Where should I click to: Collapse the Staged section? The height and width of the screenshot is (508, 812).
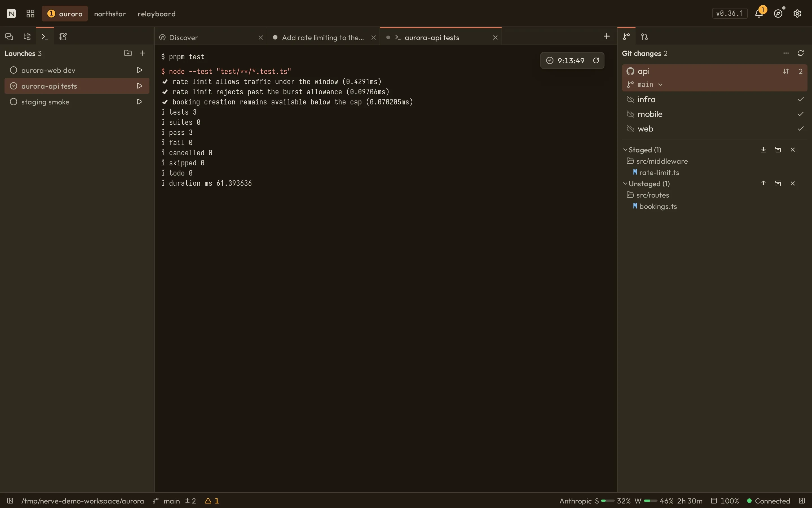pos(625,150)
